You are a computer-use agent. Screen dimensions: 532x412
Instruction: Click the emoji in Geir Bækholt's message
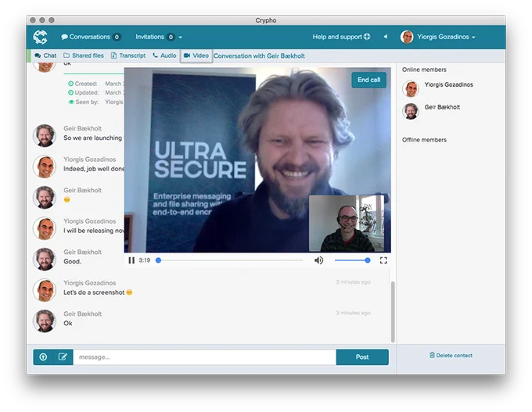(x=66, y=199)
